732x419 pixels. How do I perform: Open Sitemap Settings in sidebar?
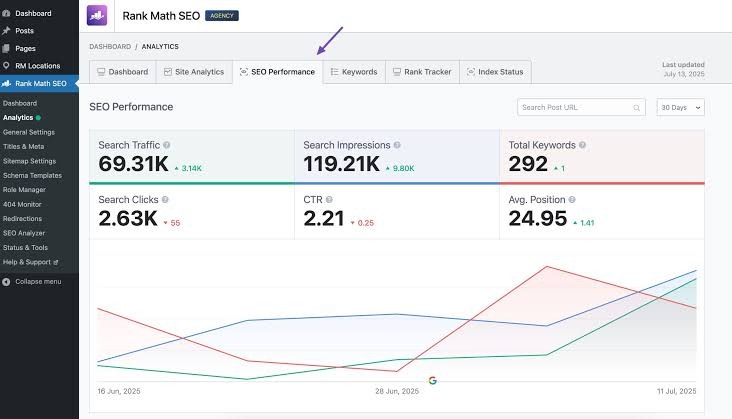pyautogui.click(x=29, y=161)
